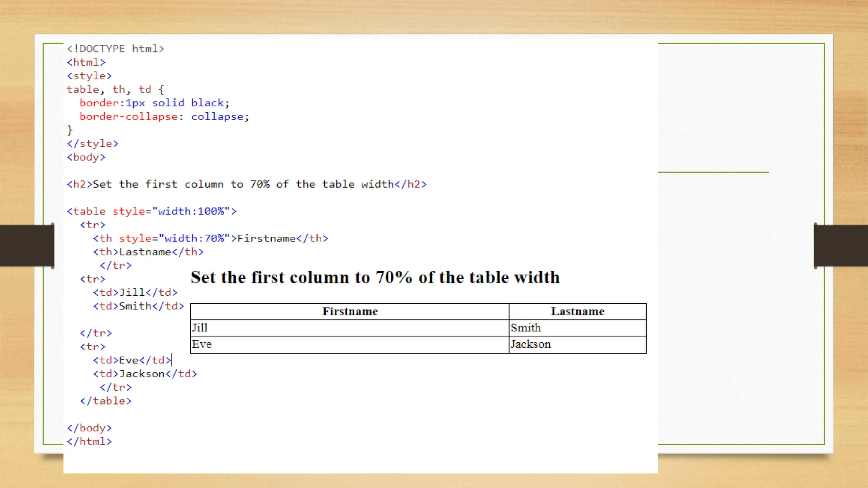Click the th Lastname code line
Screen dimensions: 868x488
148,252
